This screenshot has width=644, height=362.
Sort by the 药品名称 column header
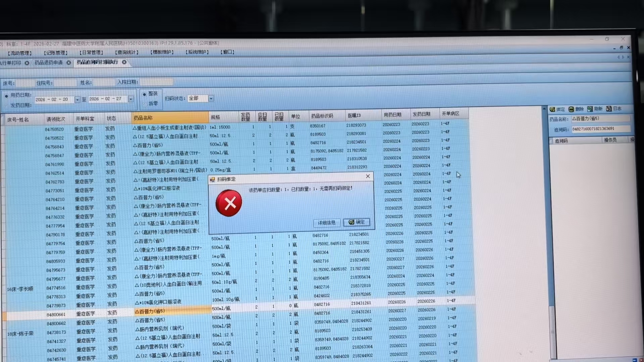pos(170,118)
